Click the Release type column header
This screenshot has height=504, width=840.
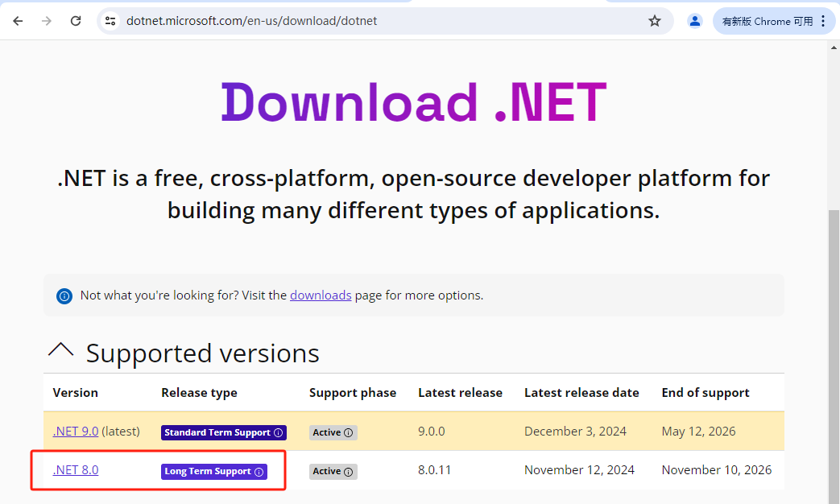coord(199,393)
